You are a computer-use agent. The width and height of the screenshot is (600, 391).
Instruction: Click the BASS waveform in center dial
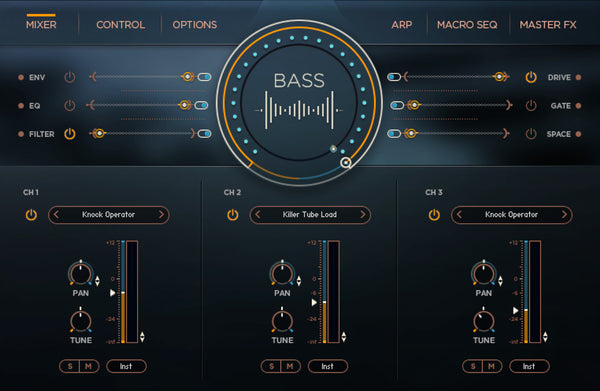click(299, 110)
